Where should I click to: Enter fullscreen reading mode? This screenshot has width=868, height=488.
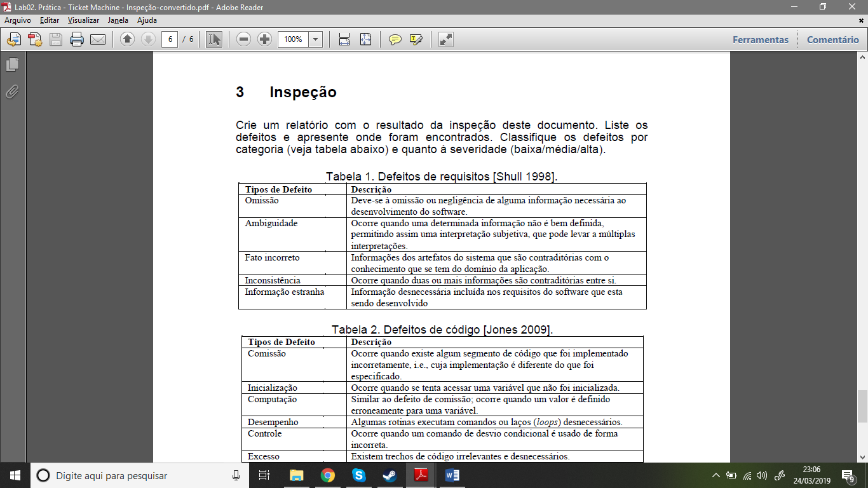point(445,39)
